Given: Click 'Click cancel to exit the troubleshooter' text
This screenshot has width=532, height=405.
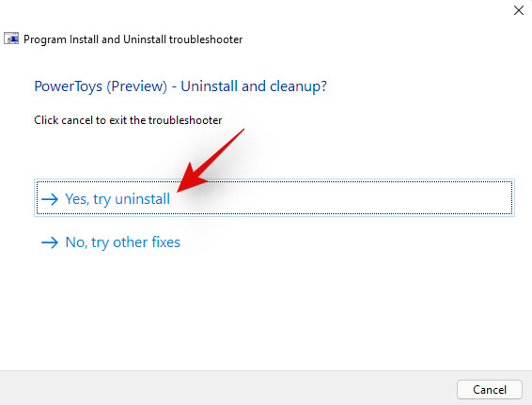Looking at the screenshot, I should click(x=128, y=120).
